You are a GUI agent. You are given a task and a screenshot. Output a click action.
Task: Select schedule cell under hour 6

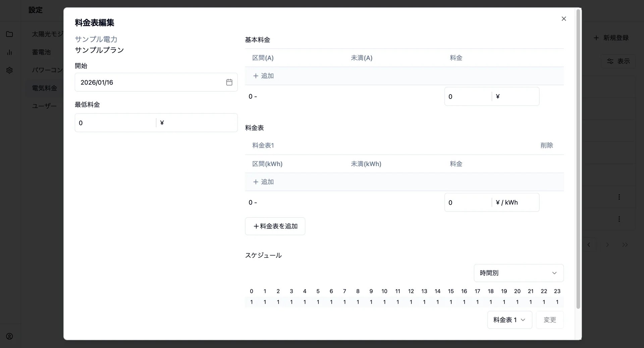(x=331, y=302)
